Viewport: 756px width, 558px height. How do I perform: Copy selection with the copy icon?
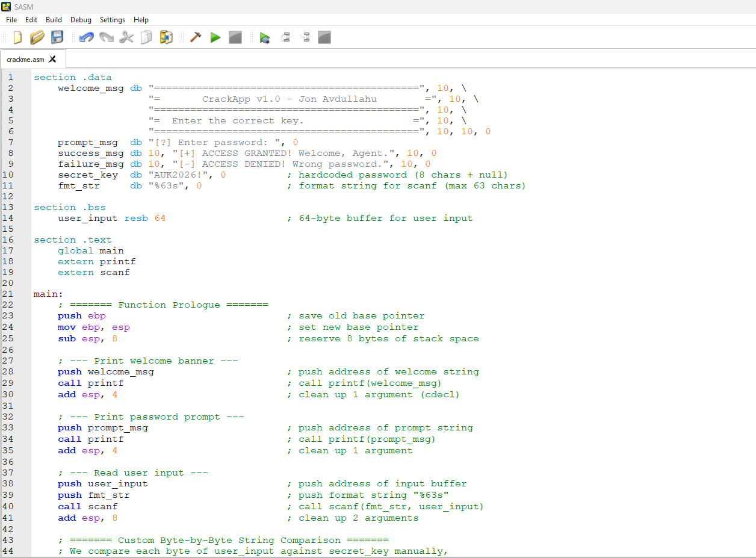coord(146,37)
